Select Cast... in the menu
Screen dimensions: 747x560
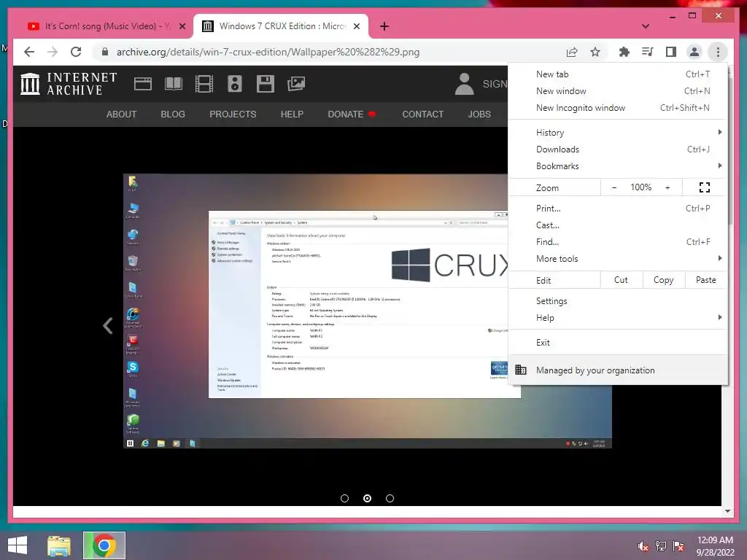[x=618, y=225]
